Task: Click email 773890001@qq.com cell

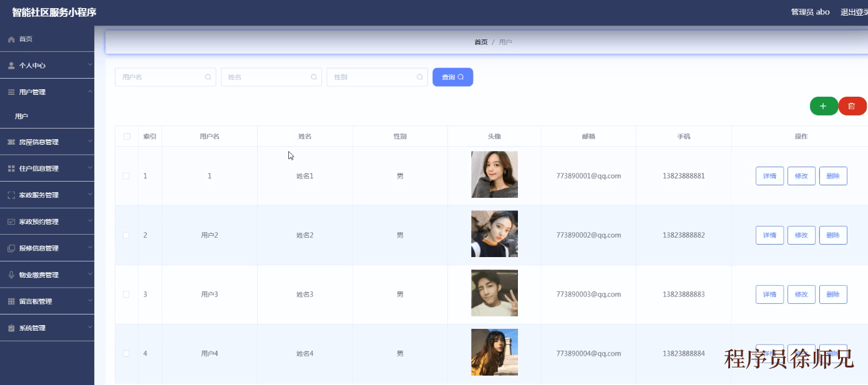Action: 588,176
